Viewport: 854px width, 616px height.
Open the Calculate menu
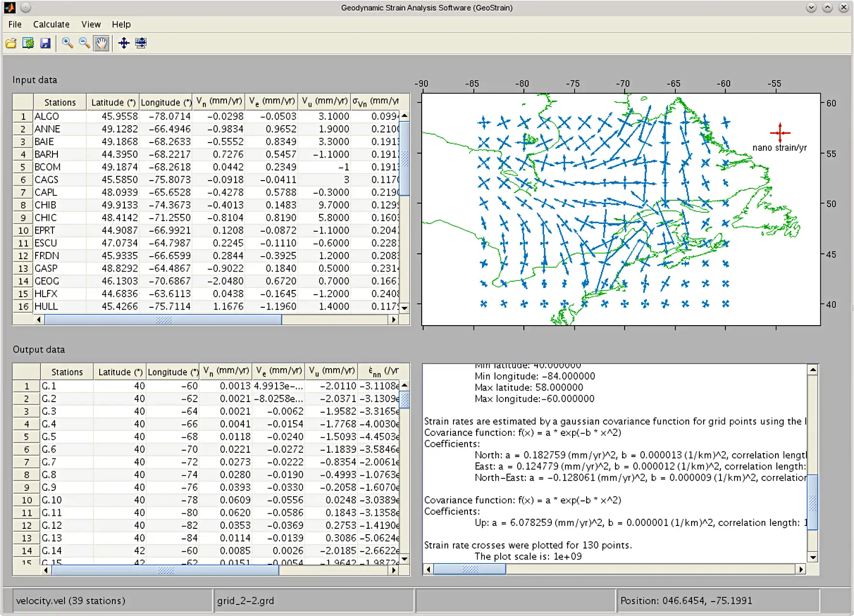point(51,24)
